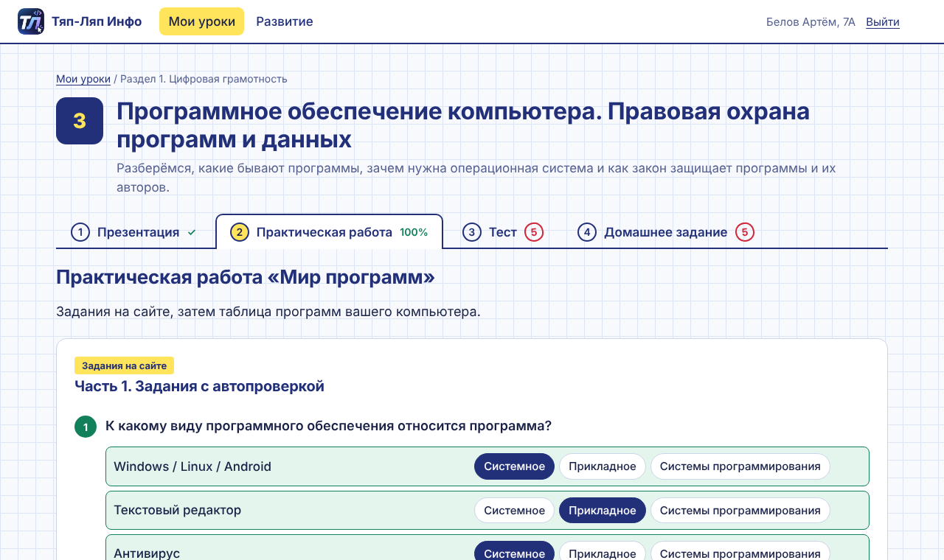Click the circled 1 step icon of Презентация
Image resolution: width=944 pixels, height=560 pixels.
point(80,232)
